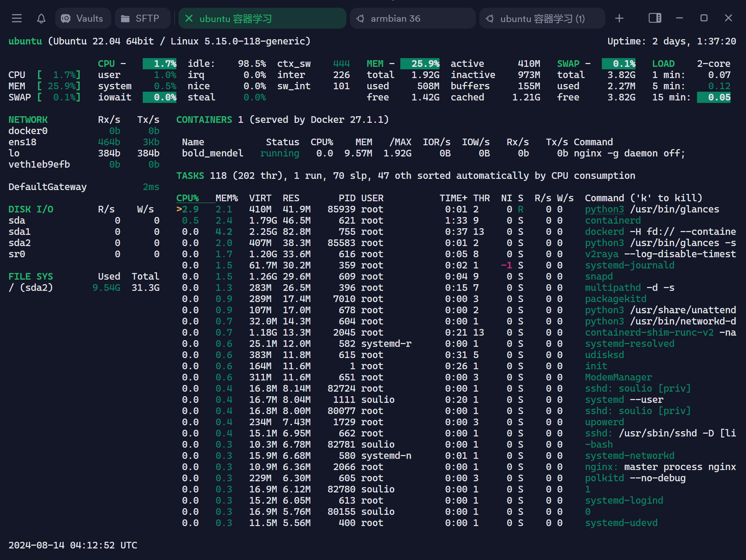Click the CPU% sort column header
This screenshot has width=746, height=560.
[188, 198]
